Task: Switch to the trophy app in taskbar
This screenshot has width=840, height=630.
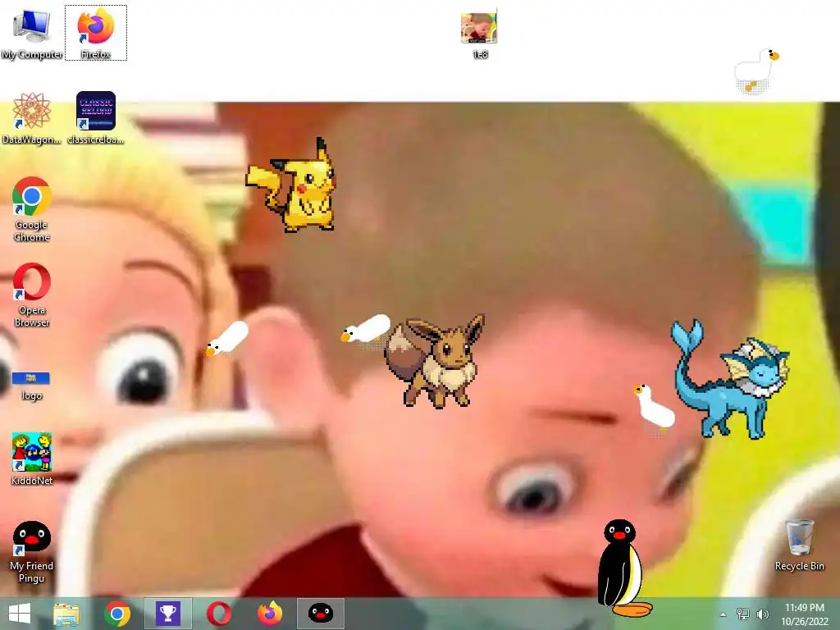Action: tap(167, 614)
